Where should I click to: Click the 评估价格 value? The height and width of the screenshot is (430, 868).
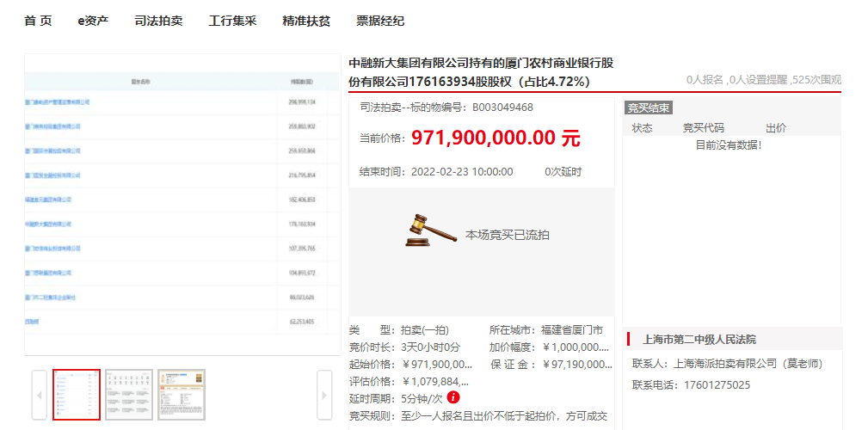[435, 381]
